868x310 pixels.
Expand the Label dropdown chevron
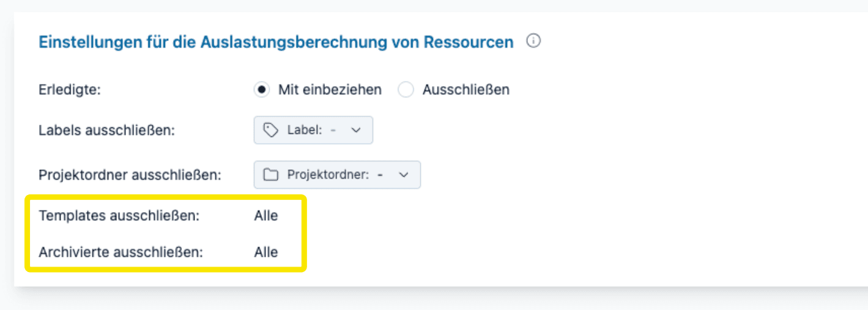pos(357,130)
